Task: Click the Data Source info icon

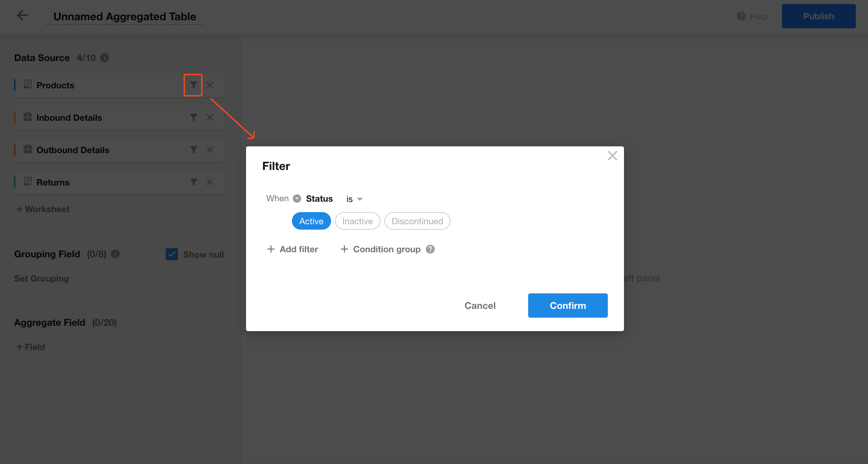Action: pyautogui.click(x=105, y=58)
